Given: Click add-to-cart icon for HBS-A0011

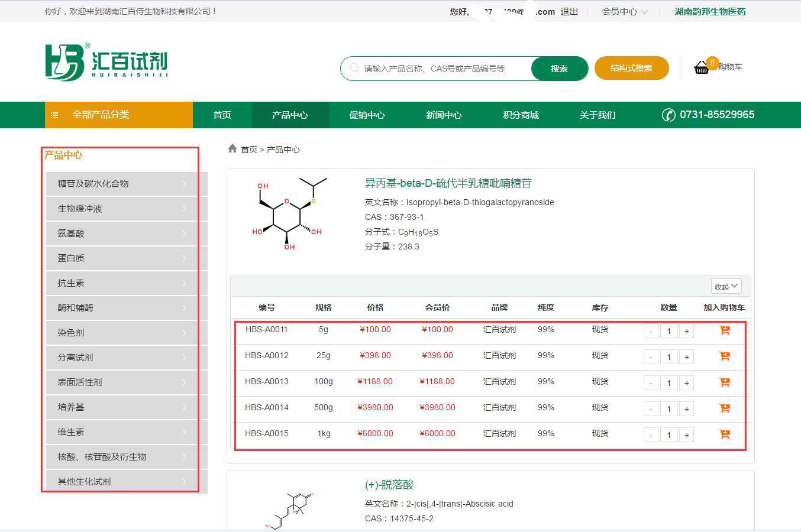Looking at the screenshot, I should click(x=724, y=330).
